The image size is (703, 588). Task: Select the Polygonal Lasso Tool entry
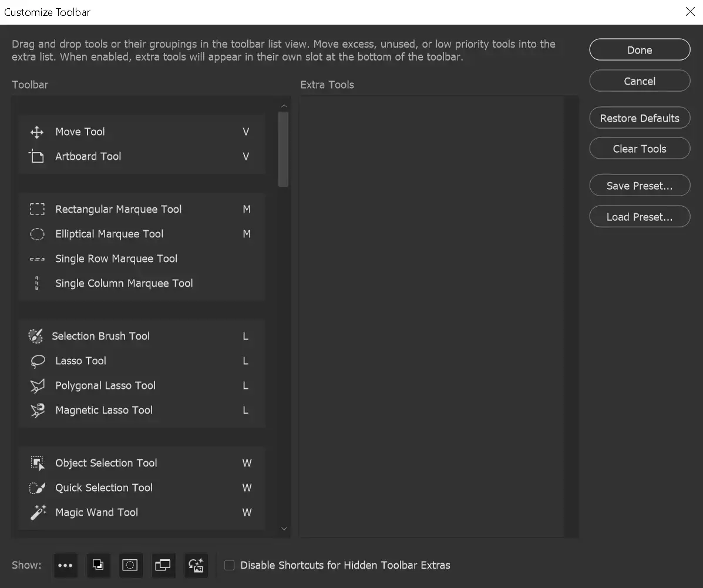point(105,385)
